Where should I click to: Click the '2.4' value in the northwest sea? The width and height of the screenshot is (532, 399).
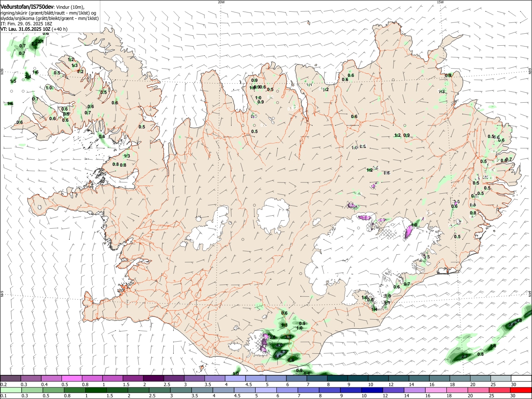[x=28, y=76]
